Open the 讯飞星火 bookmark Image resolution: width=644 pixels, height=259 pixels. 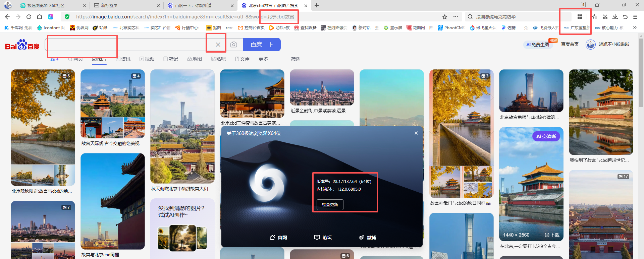[483, 27]
